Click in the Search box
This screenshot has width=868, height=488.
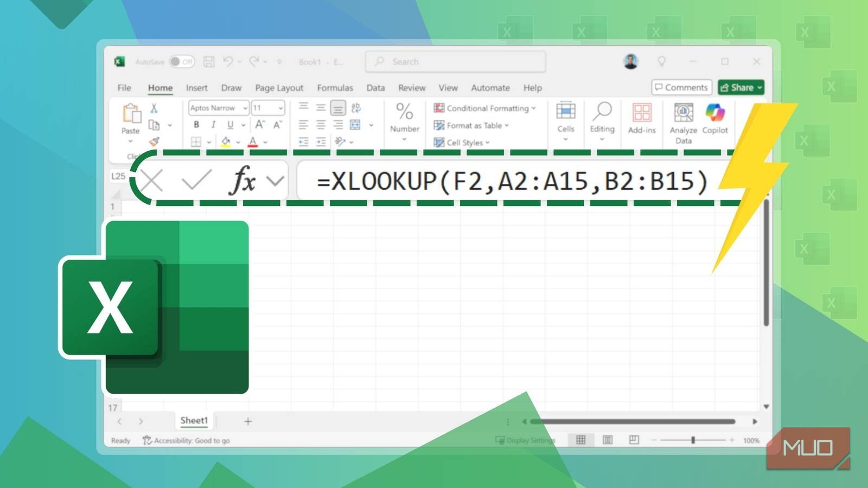coord(456,62)
